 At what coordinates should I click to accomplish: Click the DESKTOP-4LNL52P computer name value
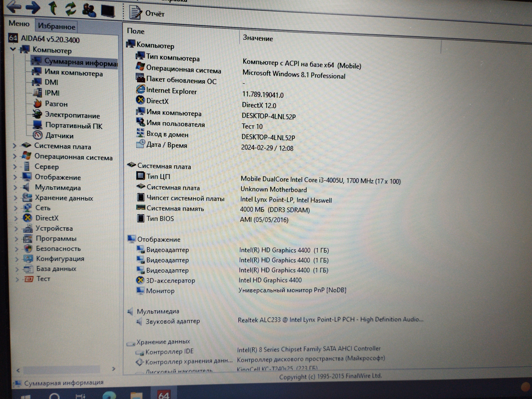coord(268,116)
